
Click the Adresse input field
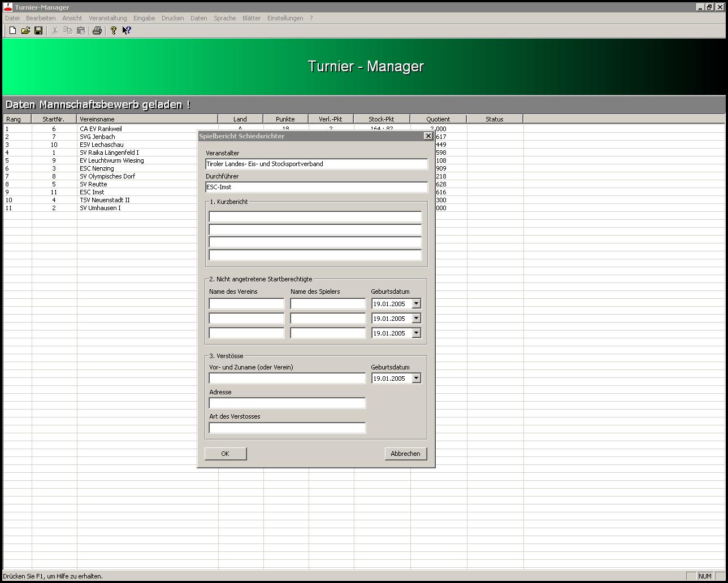tap(287, 403)
